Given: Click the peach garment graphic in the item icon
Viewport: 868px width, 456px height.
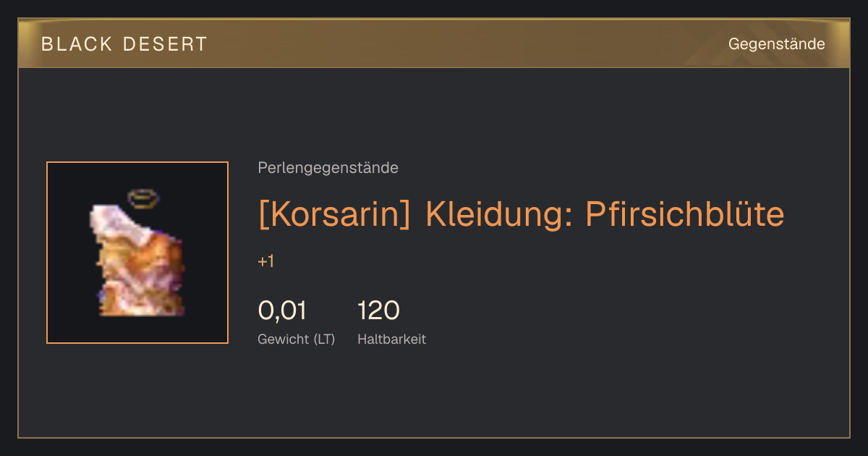Looking at the screenshot, I should pos(137,261).
